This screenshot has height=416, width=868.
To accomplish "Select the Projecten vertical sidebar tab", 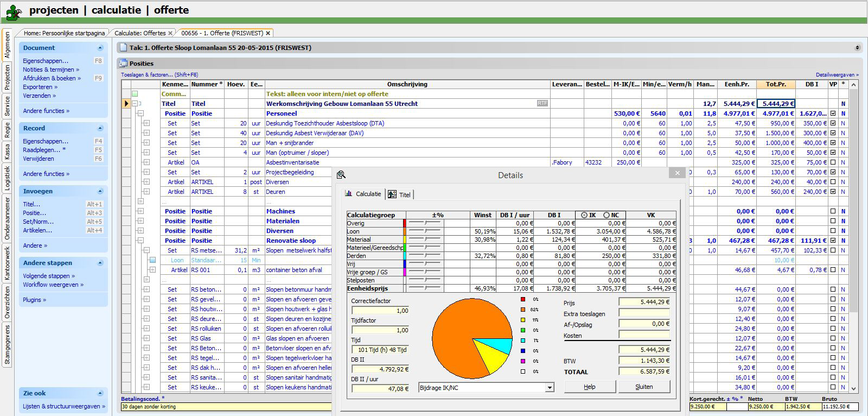I will [7, 77].
